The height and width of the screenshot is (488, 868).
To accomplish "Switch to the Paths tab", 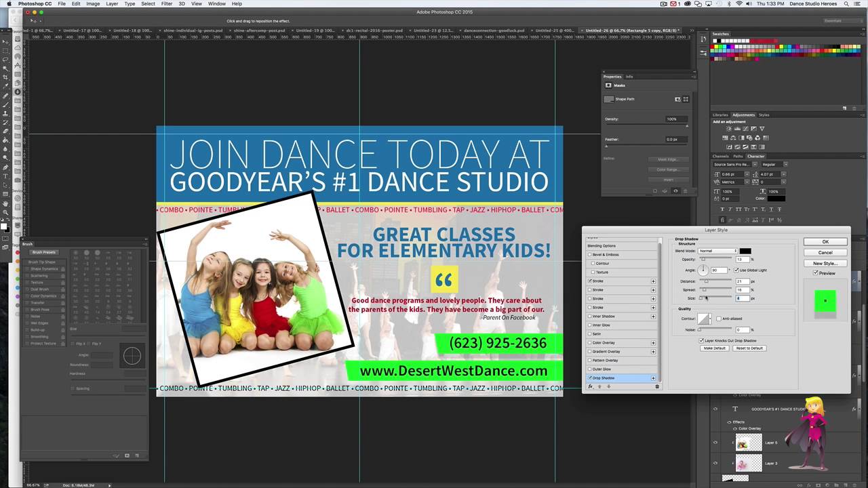I will pos(738,157).
